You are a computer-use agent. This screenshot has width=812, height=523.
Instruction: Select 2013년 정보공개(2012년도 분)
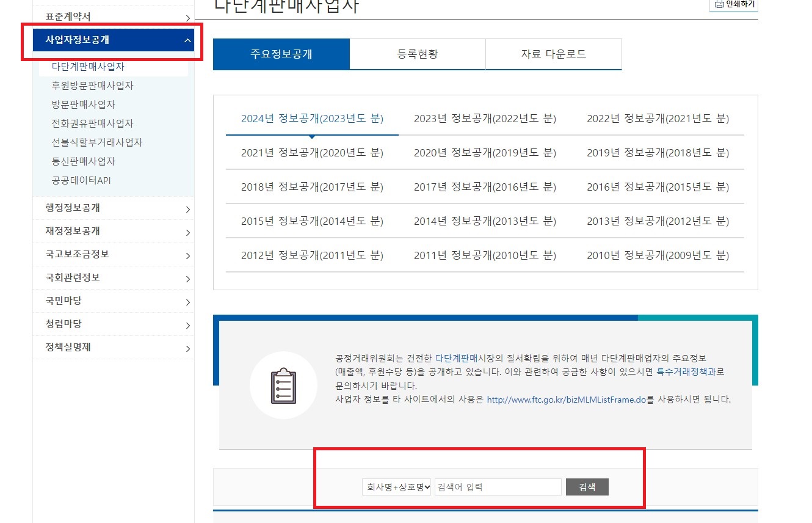point(658,221)
